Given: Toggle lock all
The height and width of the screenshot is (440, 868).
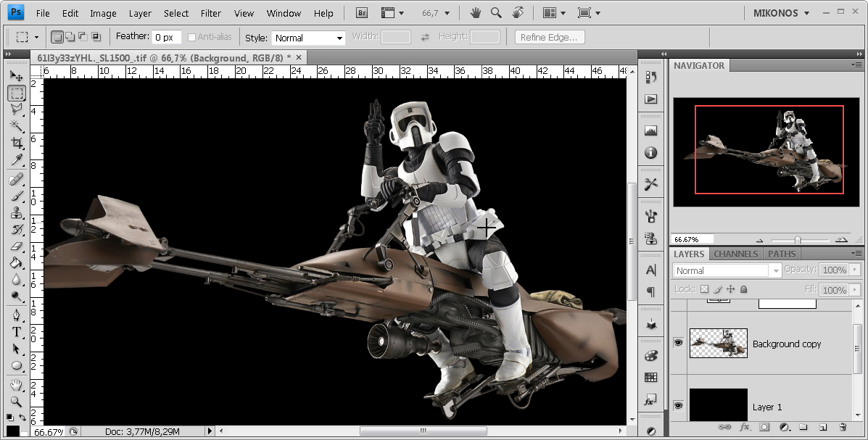Looking at the screenshot, I should [x=744, y=289].
